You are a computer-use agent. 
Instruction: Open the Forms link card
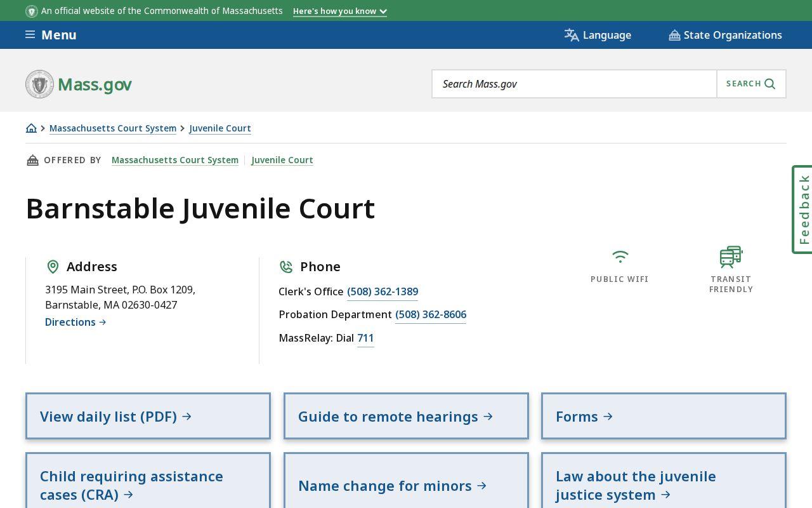[x=664, y=416]
